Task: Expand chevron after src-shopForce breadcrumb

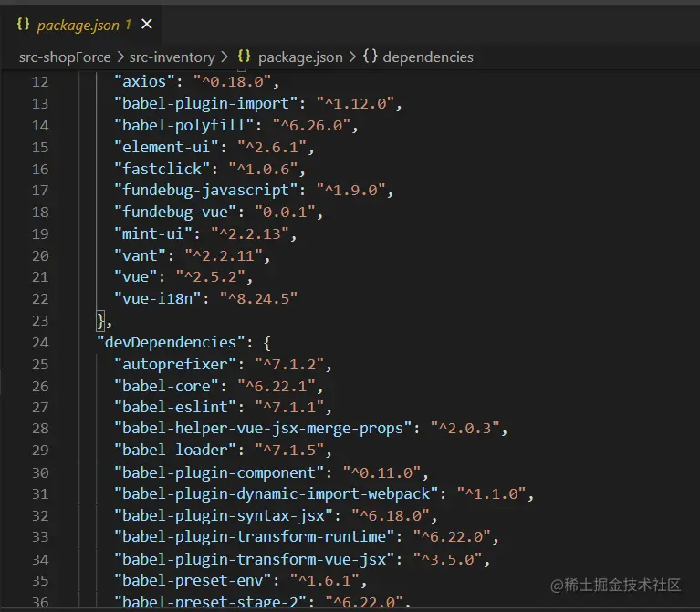Action: 120,57
